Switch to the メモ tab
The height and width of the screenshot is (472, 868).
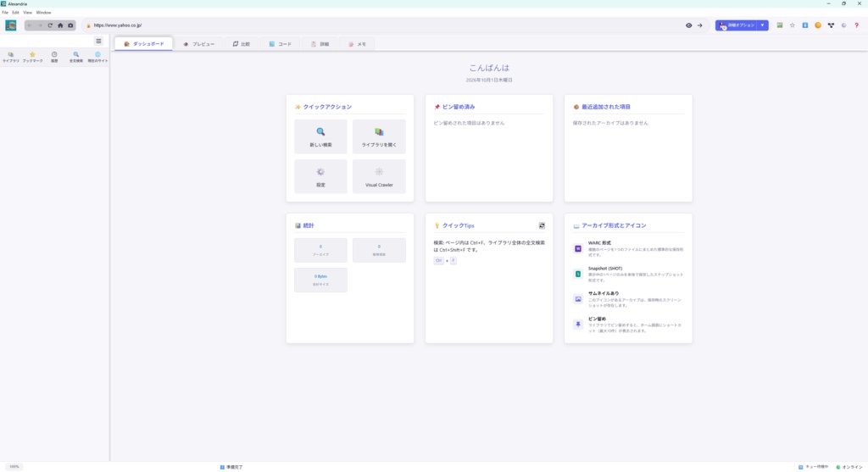(357, 44)
